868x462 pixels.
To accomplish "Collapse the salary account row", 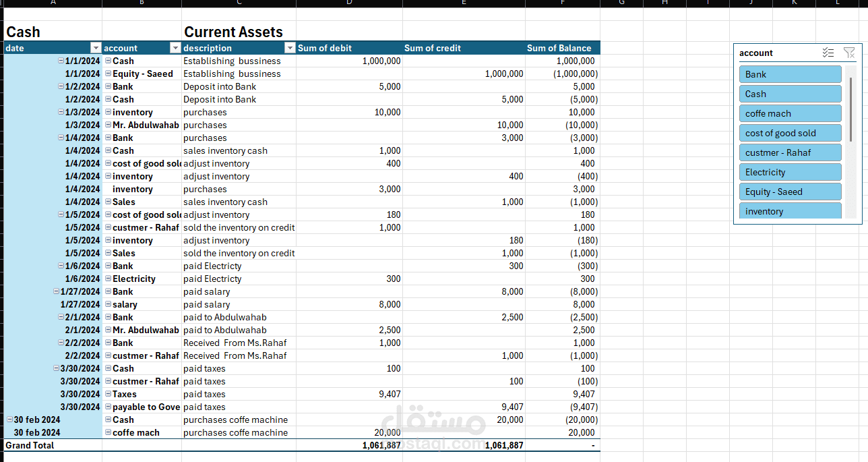I will (x=108, y=304).
